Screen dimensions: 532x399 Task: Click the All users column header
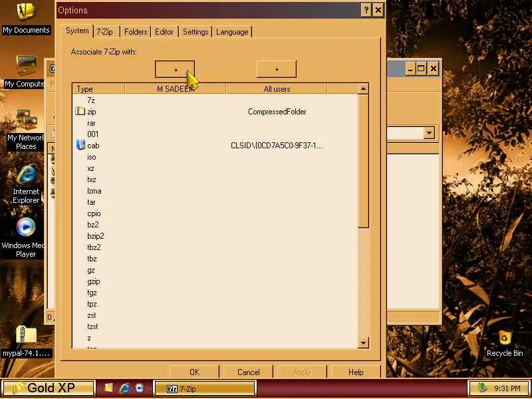pos(277,89)
